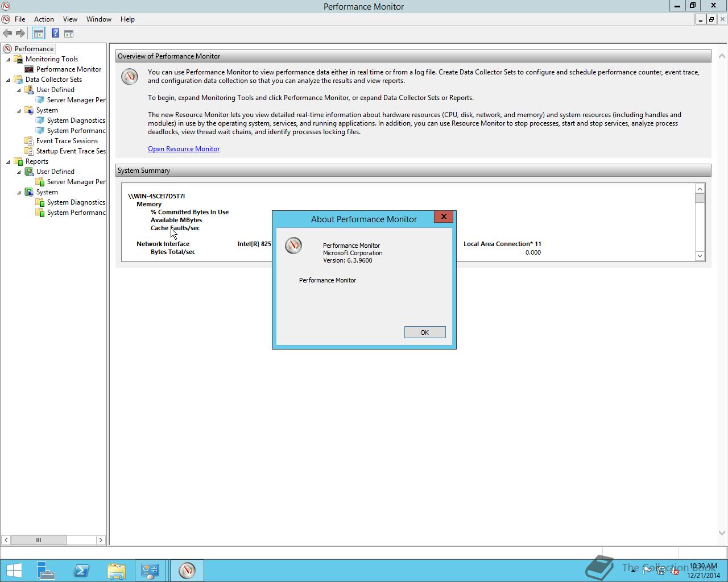Click '\\WIN-4SCEI7D5T7I' computer name
This screenshot has width=728, height=582.
click(156, 196)
